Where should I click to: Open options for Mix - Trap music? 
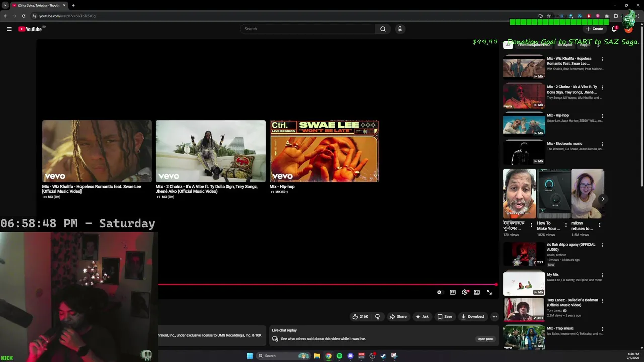coord(602,329)
